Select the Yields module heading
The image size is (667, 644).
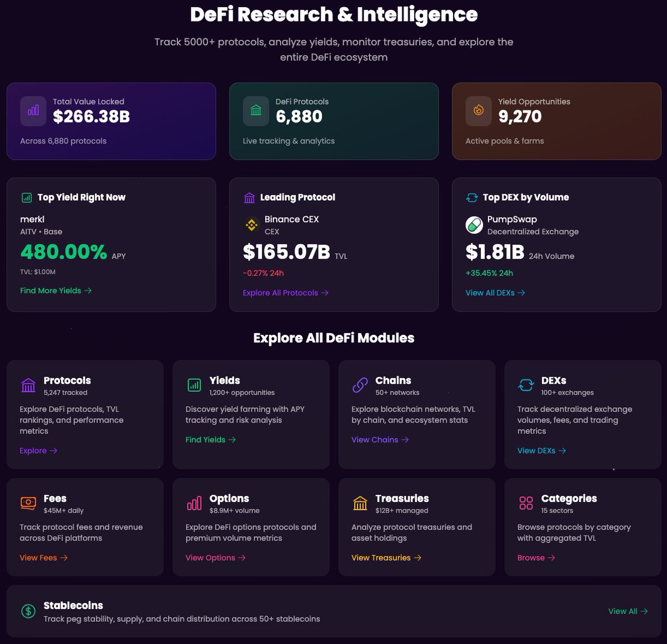pos(225,380)
